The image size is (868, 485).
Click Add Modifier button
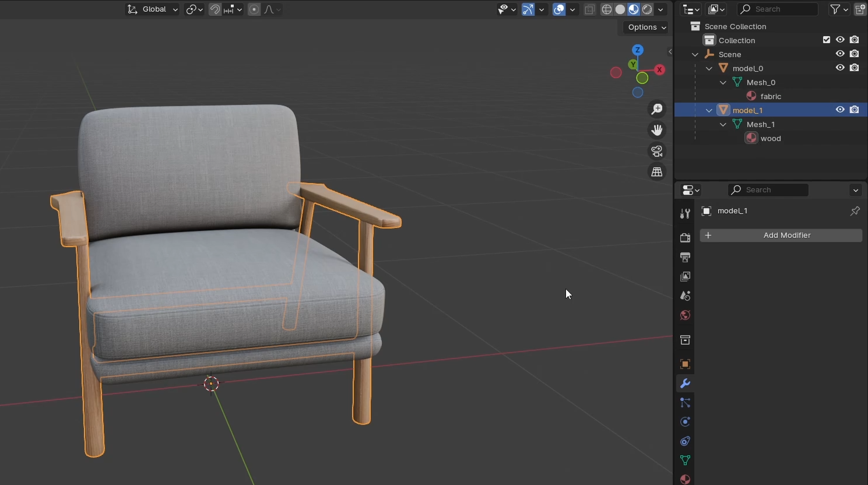click(781, 236)
